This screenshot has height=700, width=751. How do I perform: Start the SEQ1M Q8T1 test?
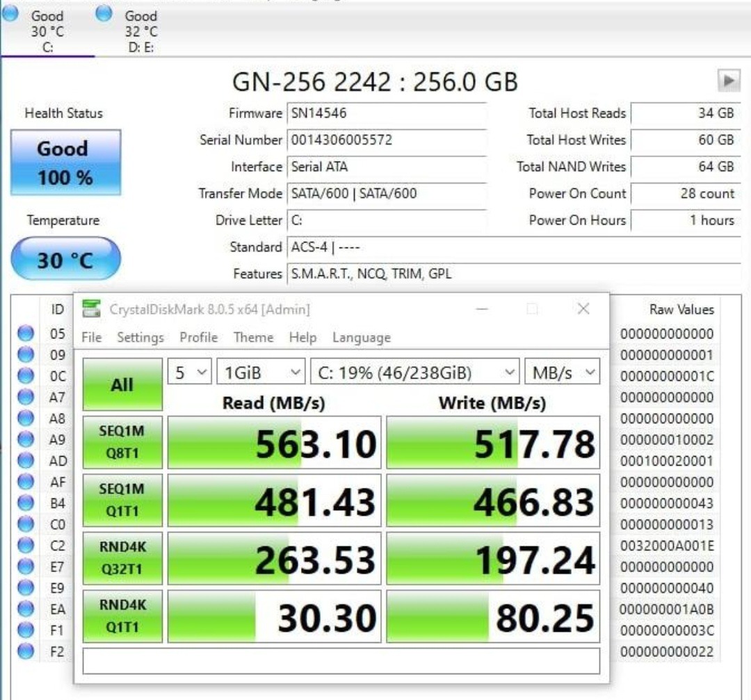click(122, 442)
